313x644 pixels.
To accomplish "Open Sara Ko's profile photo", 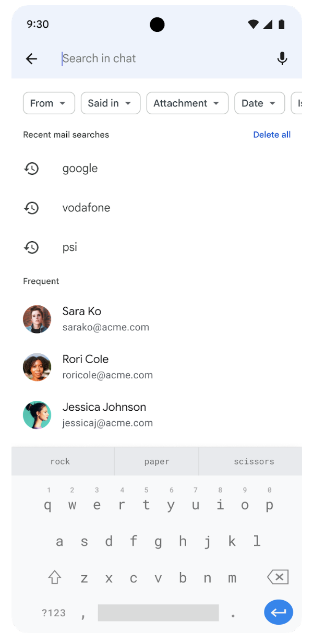I will pos(37,319).
